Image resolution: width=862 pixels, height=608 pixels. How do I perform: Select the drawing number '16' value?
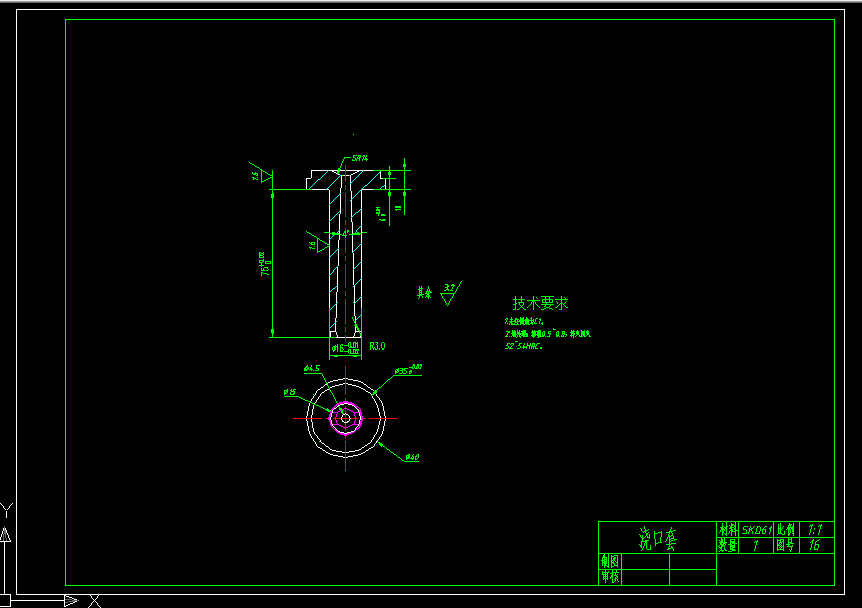click(814, 545)
